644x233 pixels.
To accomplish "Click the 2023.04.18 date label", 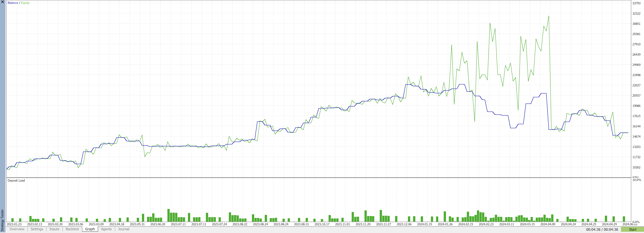I will pos(117,224).
